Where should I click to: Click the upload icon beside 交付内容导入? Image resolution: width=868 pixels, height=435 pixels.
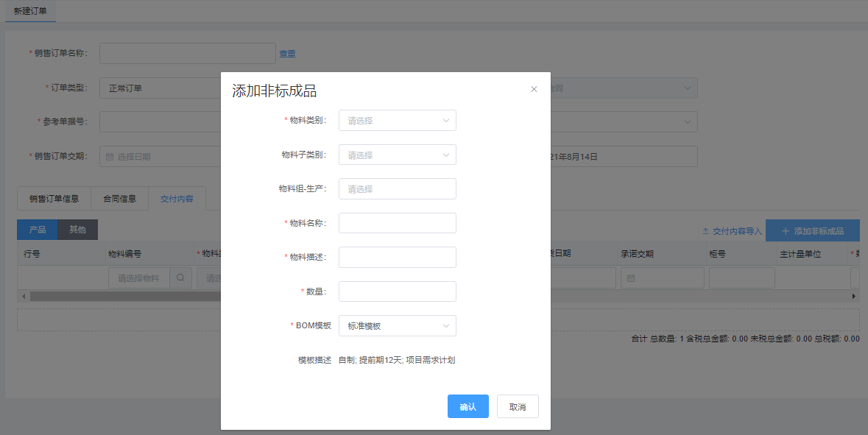[706, 231]
